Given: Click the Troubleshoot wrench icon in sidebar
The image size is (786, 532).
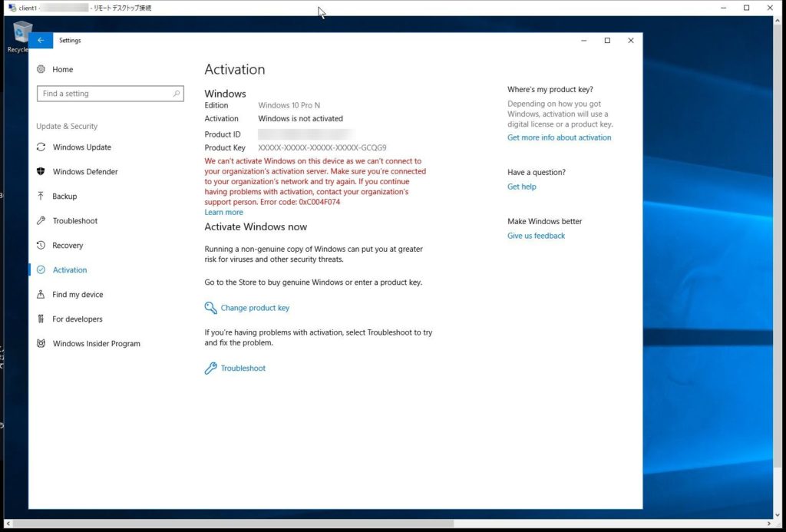Looking at the screenshot, I should [41, 220].
